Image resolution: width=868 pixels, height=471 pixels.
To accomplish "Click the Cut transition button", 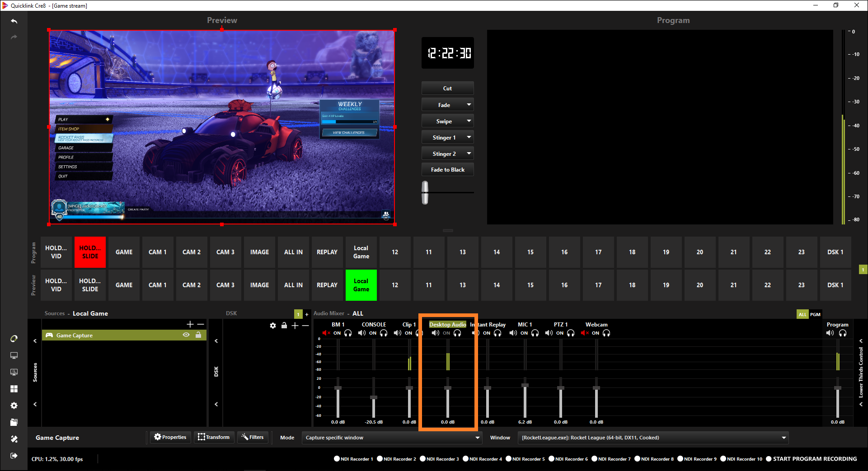I will tap(447, 89).
